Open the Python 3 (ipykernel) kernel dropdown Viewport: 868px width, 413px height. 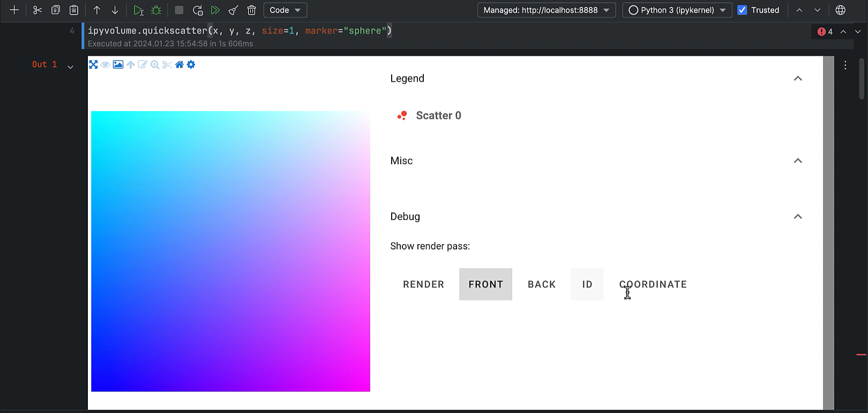click(x=677, y=10)
